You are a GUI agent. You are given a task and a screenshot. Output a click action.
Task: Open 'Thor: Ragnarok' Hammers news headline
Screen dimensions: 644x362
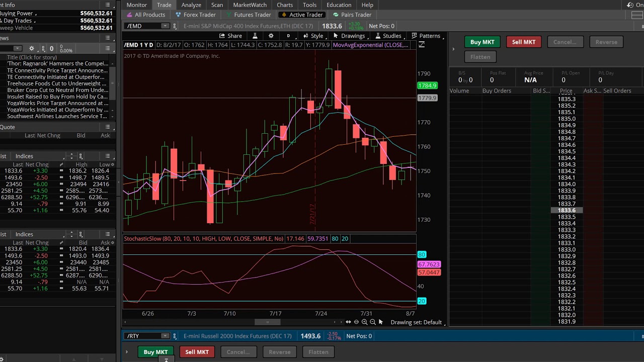point(58,64)
